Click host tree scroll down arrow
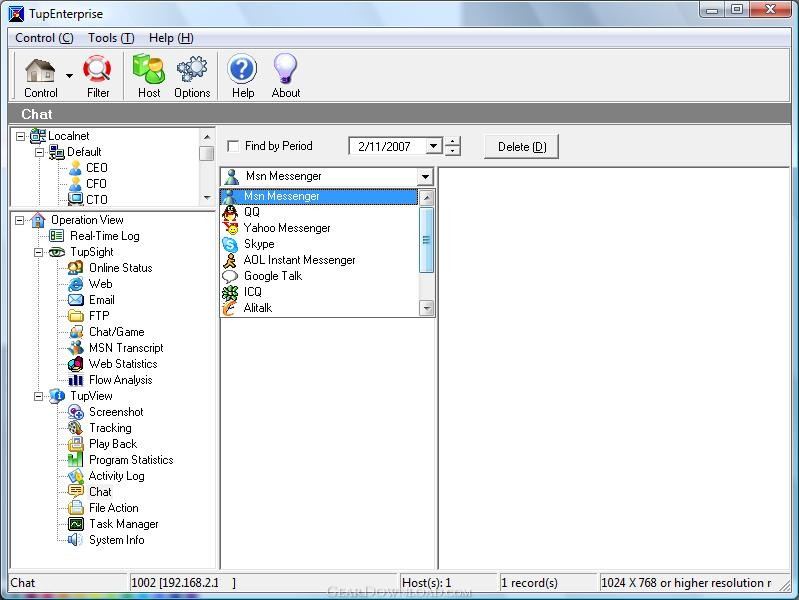799x600 pixels. (207, 197)
